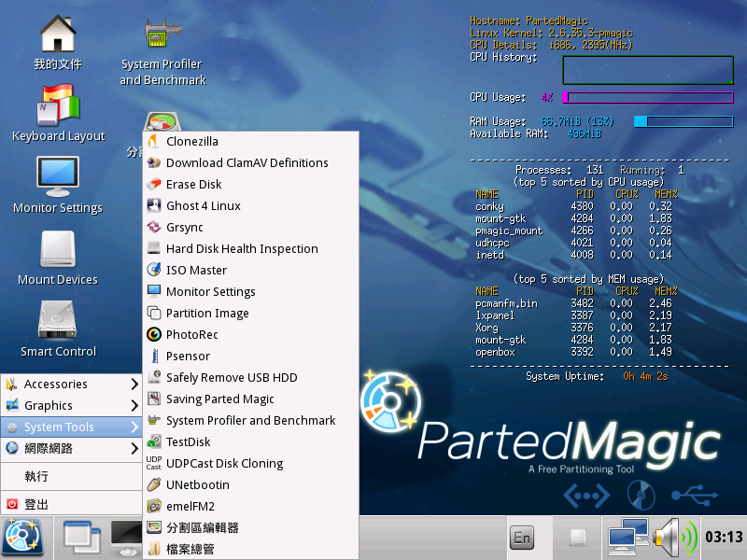Click the 分割區編輯器 icon in submenu
The image size is (747, 560).
153,527
